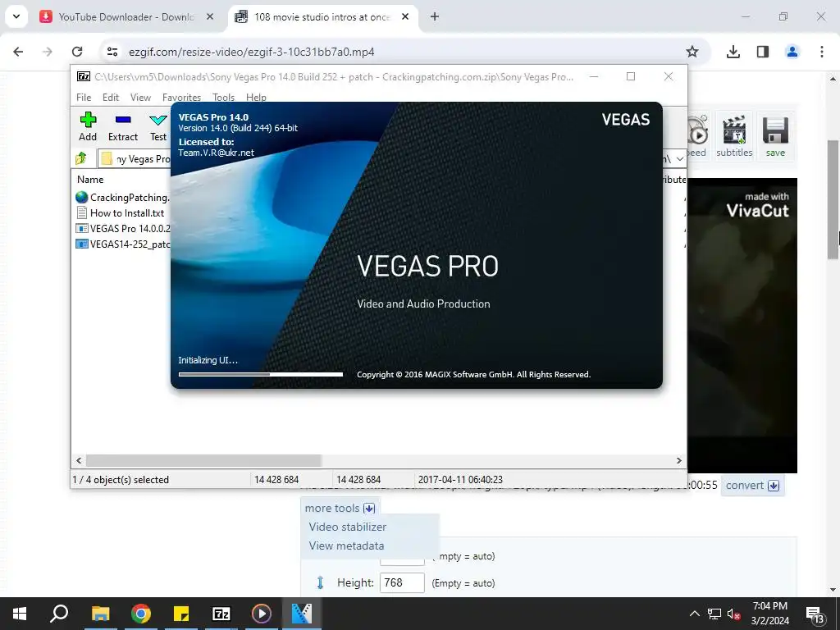Open the tab search dropdown

pos(16,16)
